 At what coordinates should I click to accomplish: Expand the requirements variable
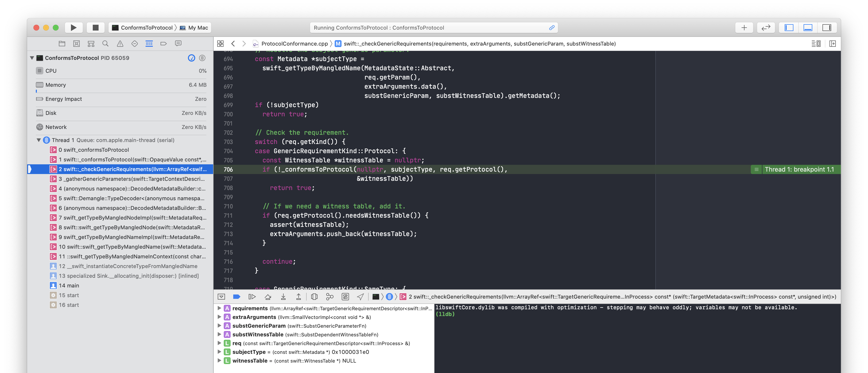click(219, 308)
